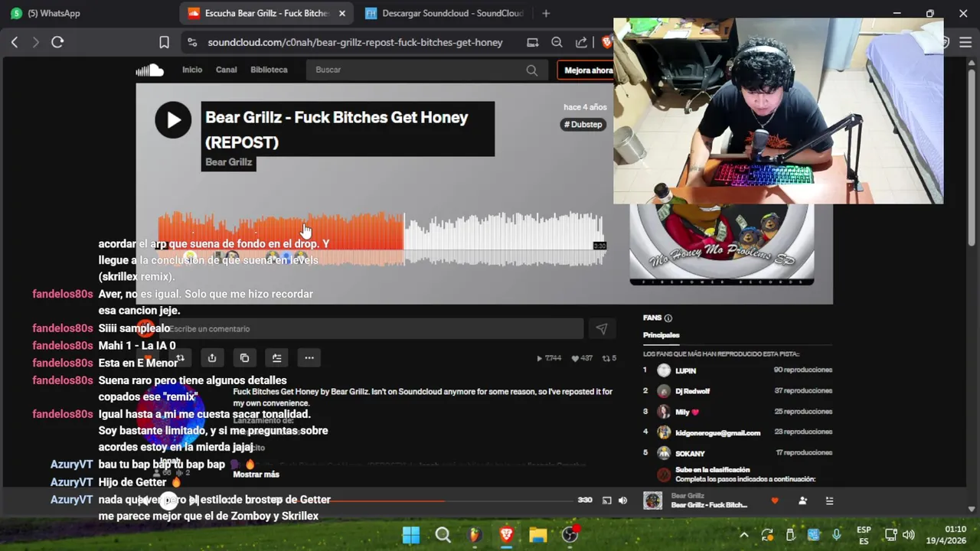The image size is (980, 551).
Task: Expand the hidden system tray icons chevron
Action: [x=743, y=535]
